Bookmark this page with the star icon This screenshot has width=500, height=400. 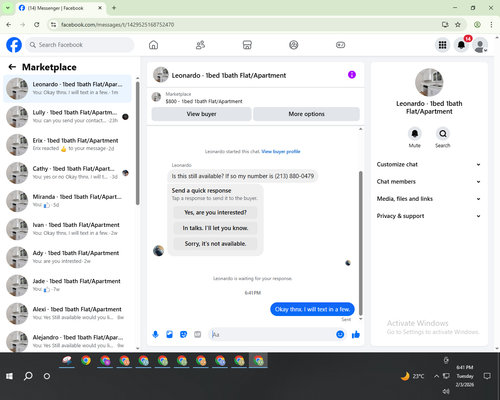pyautogui.click(x=458, y=25)
